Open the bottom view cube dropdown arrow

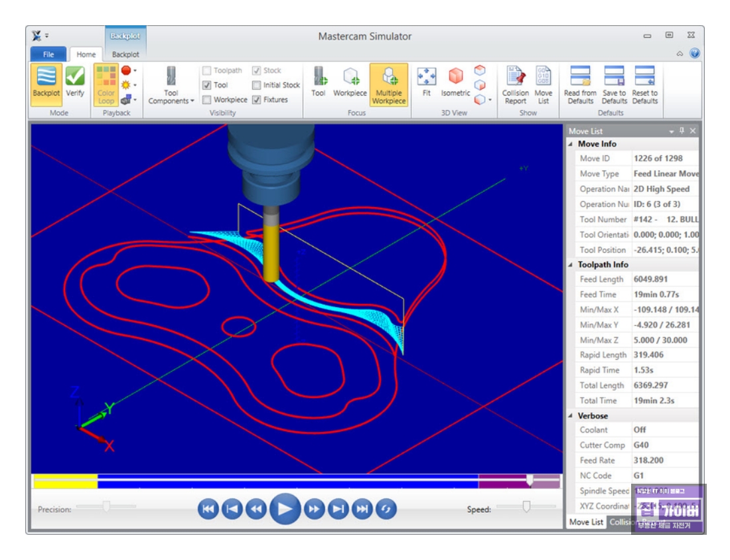click(x=490, y=100)
